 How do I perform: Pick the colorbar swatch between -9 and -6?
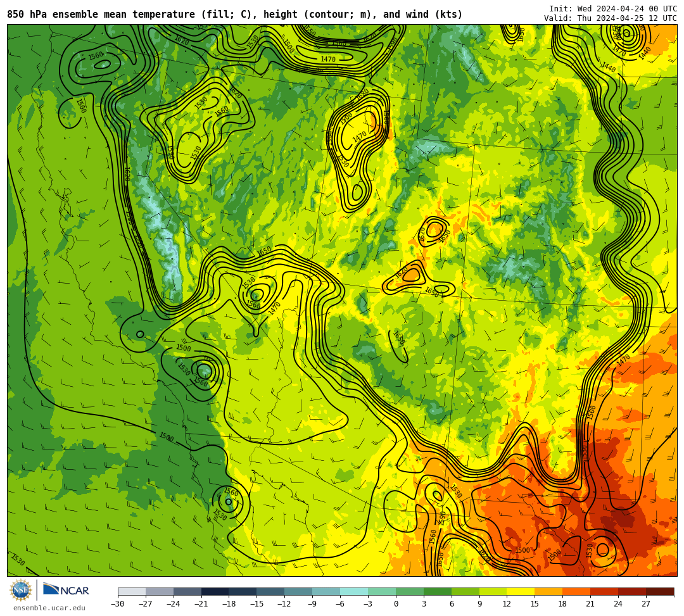pos(326,591)
